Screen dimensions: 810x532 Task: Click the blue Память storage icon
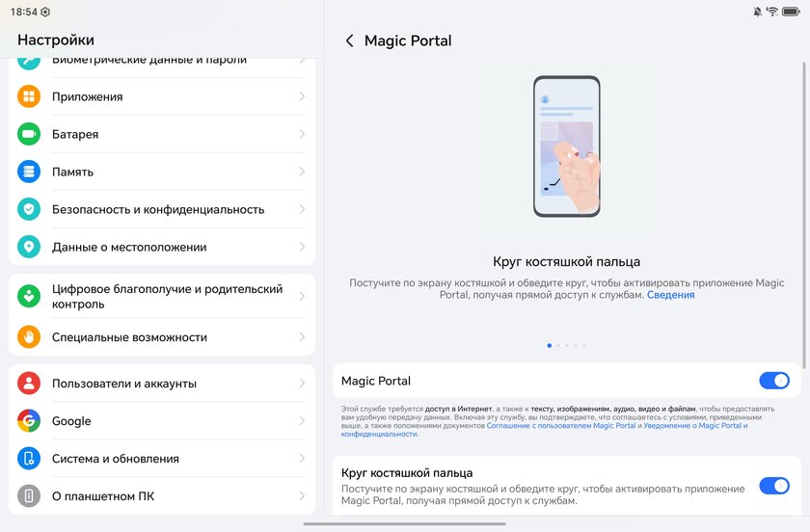pyautogui.click(x=29, y=172)
